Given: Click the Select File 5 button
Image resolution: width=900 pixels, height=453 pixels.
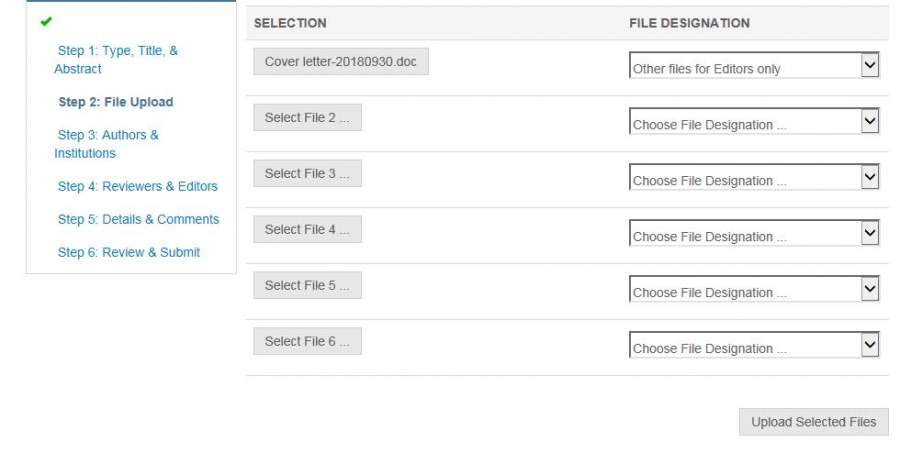Looking at the screenshot, I should (307, 286).
